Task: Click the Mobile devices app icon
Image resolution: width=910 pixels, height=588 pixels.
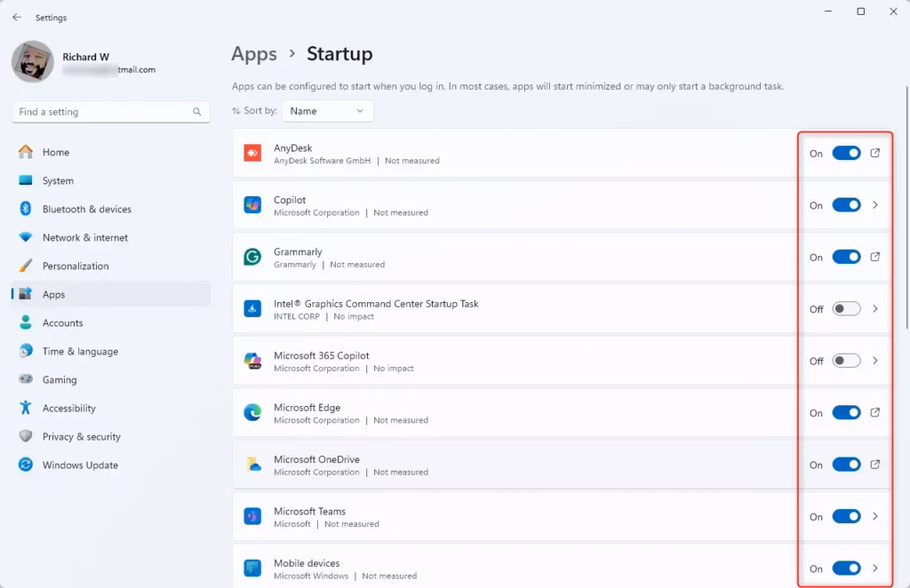Action: [x=252, y=568]
